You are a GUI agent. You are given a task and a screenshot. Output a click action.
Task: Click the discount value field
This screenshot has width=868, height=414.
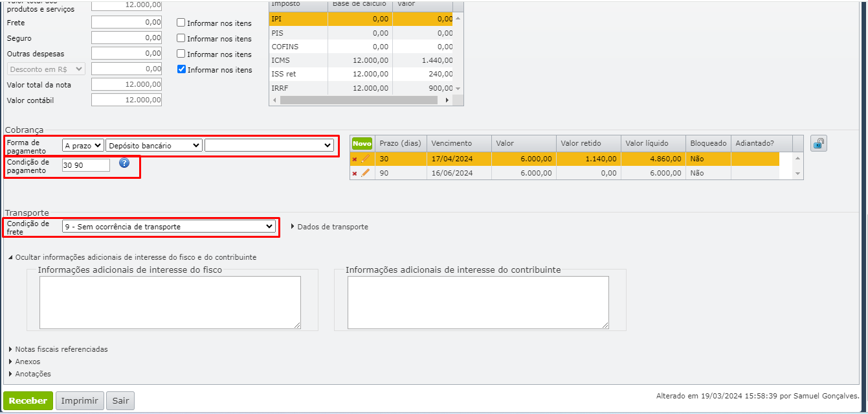(126, 69)
